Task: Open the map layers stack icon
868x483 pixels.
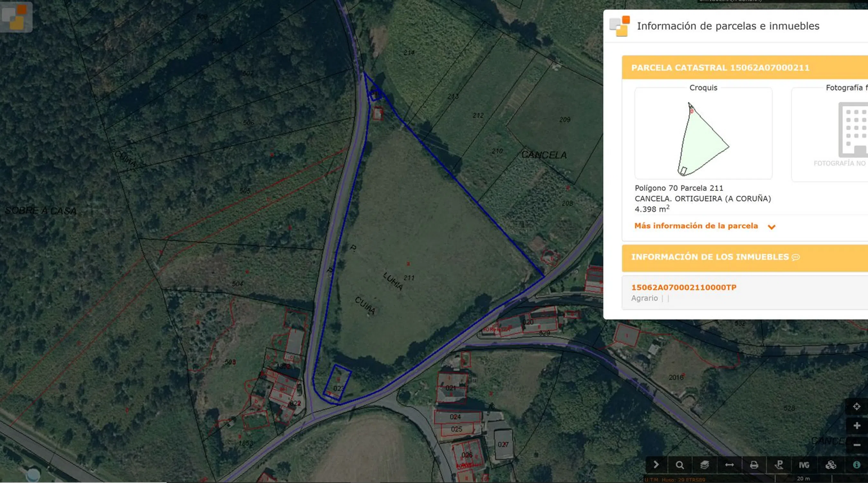Action: pos(705,465)
